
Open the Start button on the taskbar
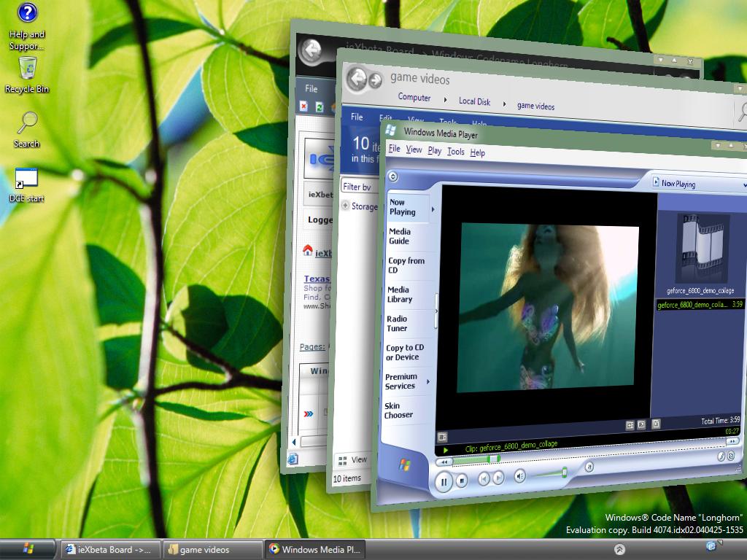(28, 549)
